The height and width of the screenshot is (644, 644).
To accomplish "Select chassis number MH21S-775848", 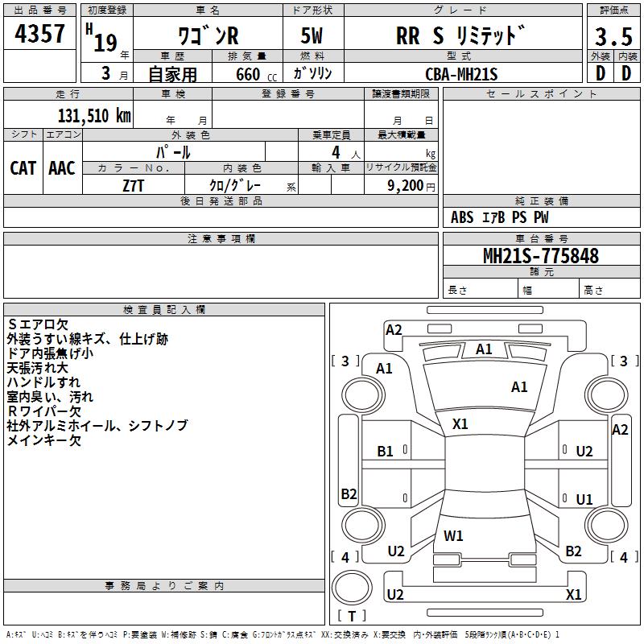I will (540, 256).
